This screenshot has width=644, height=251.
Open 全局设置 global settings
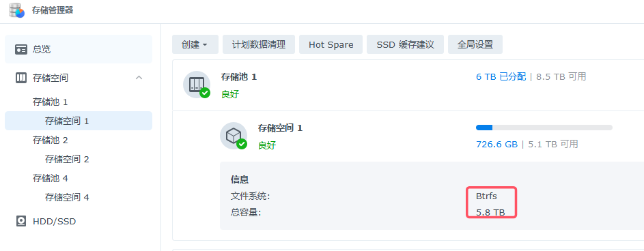click(x=475, y=44)
